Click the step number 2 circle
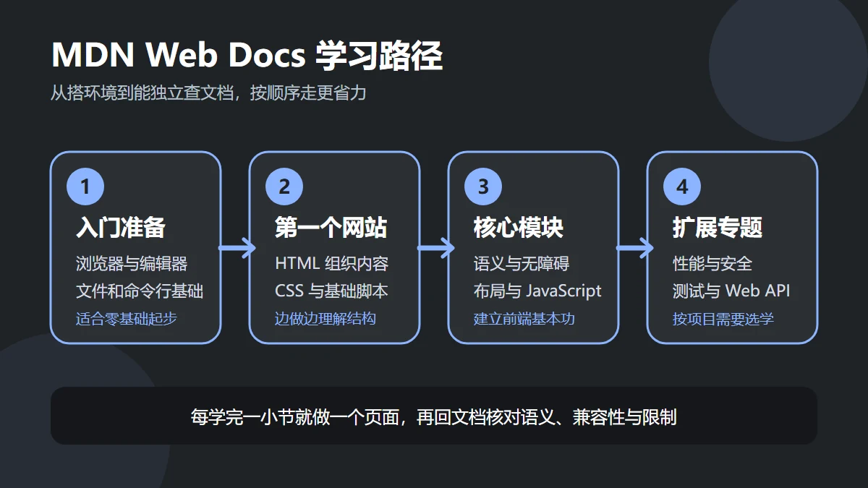868x488 pixels. point(284,187)
